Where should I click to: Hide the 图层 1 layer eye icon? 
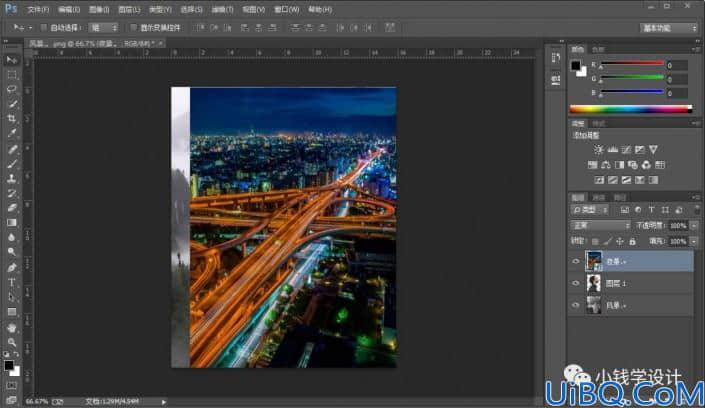(x=576, y=283)
